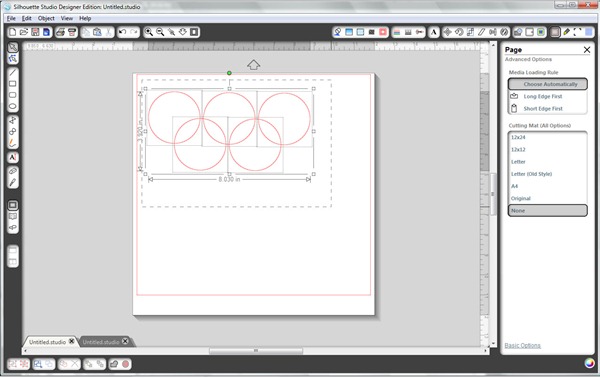The height and width of the screenshot is (378, 600).
Task: Open the Edit menu
Action: pos(26,18)
